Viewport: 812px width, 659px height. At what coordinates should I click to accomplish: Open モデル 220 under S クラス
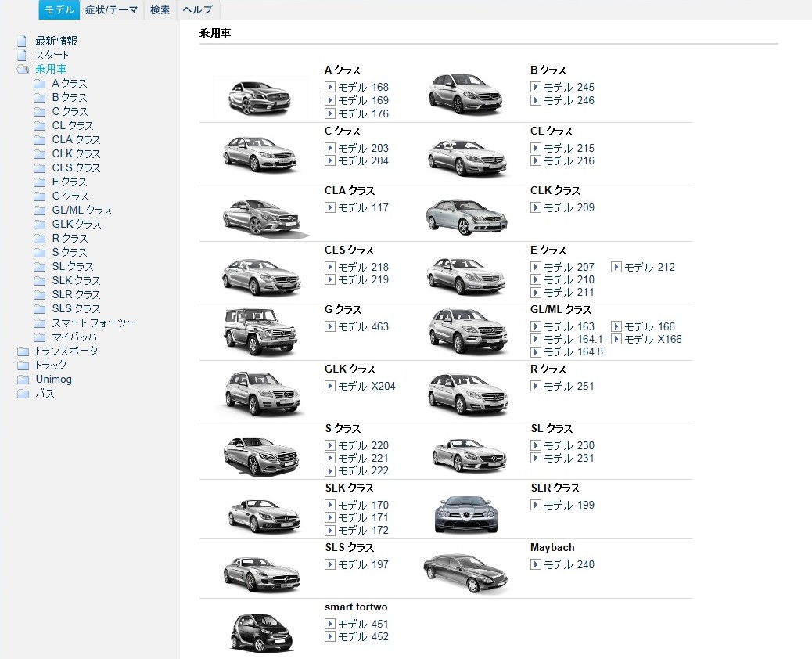point(363,445)
